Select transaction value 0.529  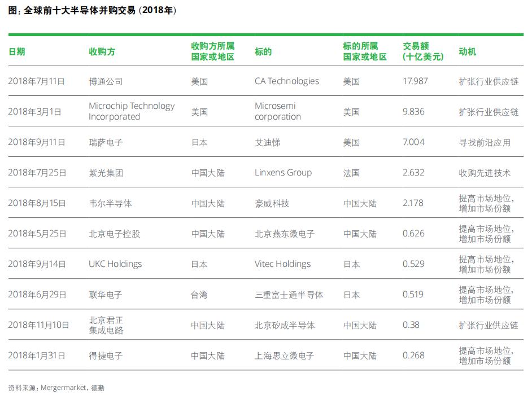coord(413,265)
